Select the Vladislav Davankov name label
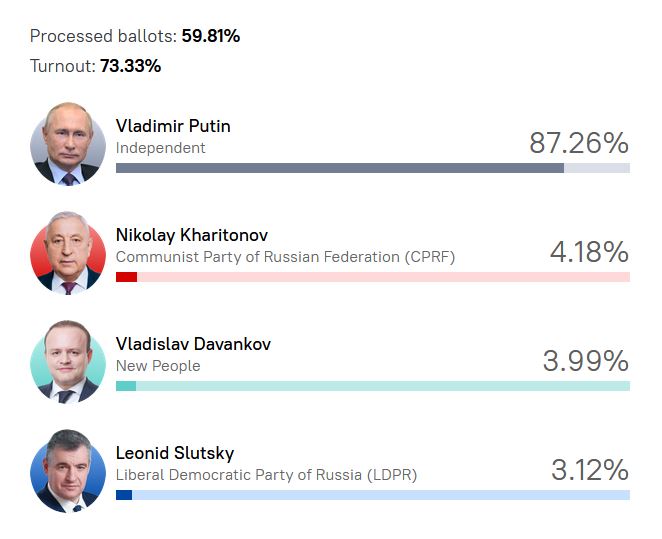This screenshot has height=539, width=662. [193, 344]
